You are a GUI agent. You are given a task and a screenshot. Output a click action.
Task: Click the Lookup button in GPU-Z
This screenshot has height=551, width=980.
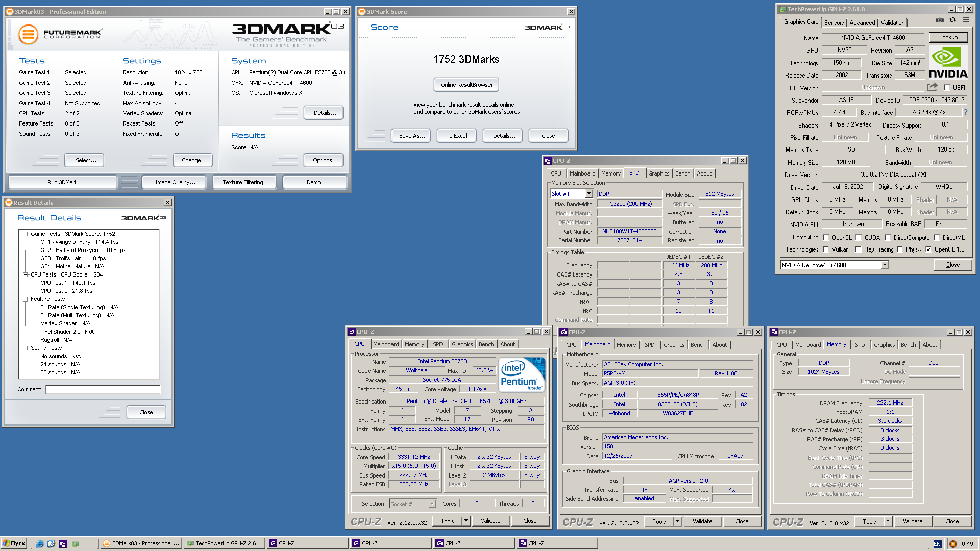tap(948, 37)
